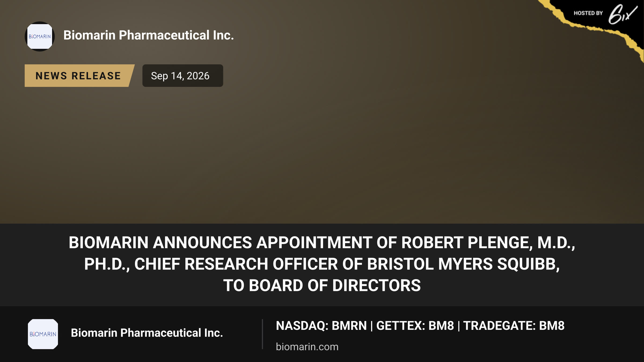Screen dimensions: 644x362
Task: Open the biomarin.com website link
Action: 307,347
